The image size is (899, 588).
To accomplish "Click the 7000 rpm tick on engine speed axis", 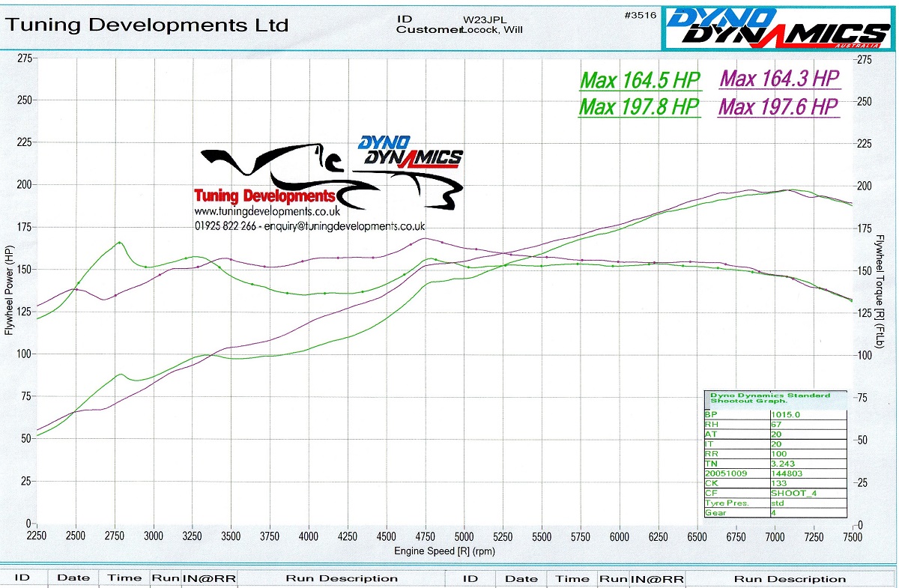I will (x=775, y=536).
